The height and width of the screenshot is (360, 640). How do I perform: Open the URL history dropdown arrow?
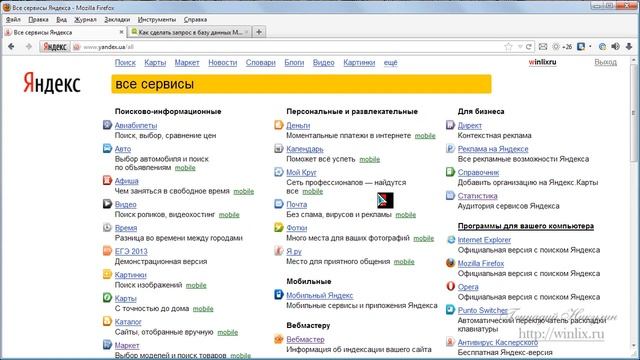click(x=520, y=47)
